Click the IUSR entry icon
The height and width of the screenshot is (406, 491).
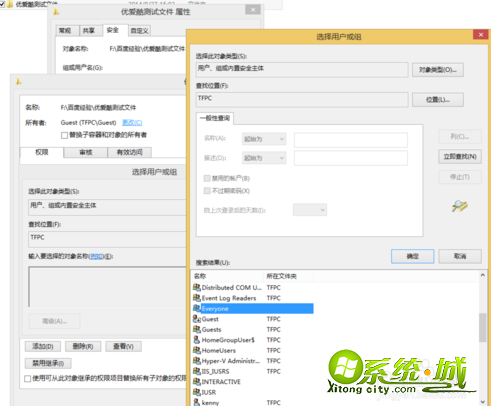coord(197,392)
